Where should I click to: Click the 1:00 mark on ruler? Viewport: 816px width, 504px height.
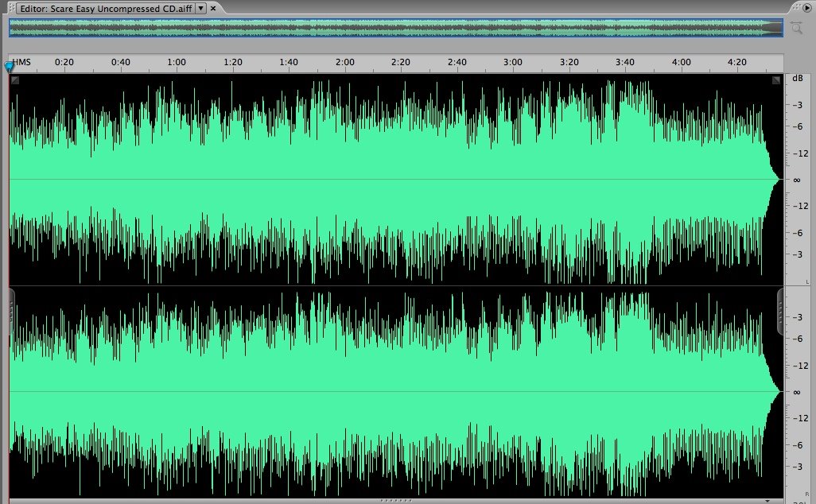177,62
